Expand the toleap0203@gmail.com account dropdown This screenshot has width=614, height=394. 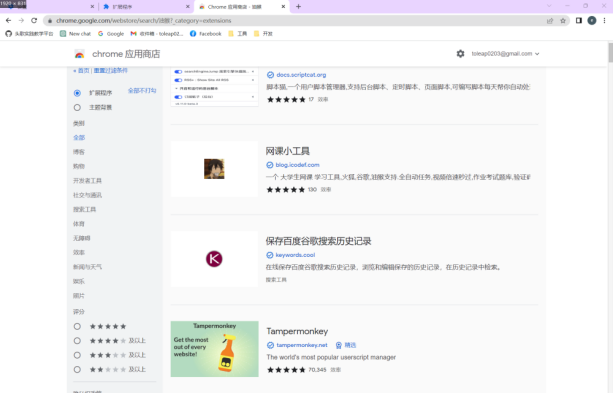coord(506,54)
